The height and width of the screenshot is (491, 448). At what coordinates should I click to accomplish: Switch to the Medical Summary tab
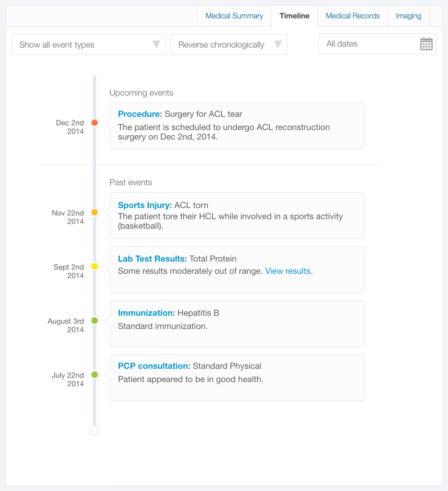coord(234,16)
